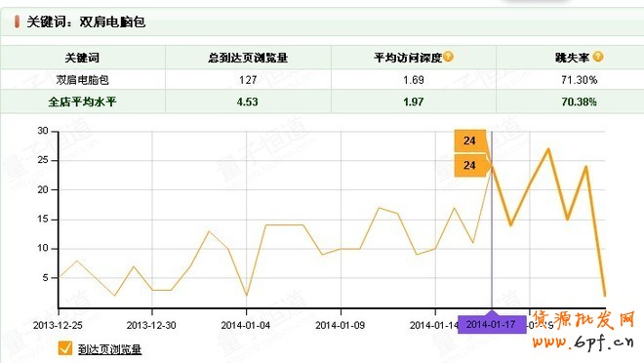
Task: Click the 15 y-axis label
Action: (x=43, y=220)
